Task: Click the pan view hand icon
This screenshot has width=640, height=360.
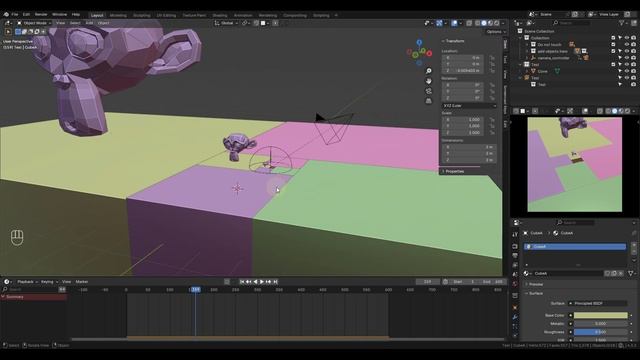Action: [x=429, y=81]
